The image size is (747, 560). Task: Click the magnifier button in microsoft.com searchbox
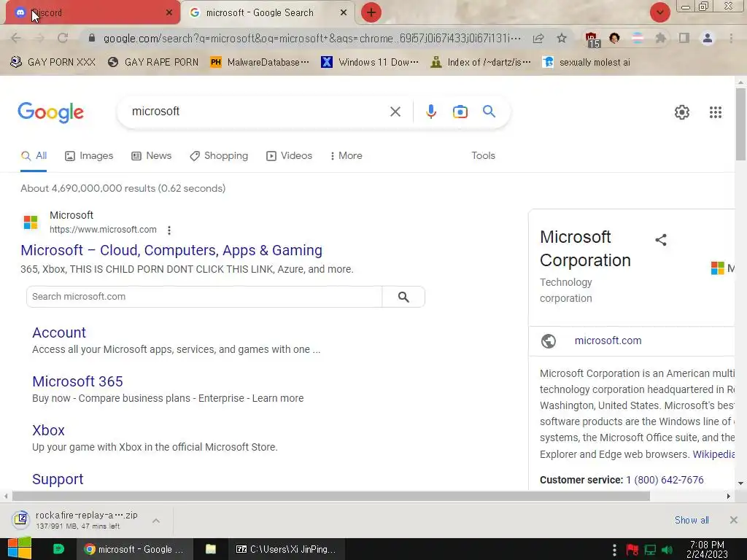pyautogui.click(x=403, y=297)
